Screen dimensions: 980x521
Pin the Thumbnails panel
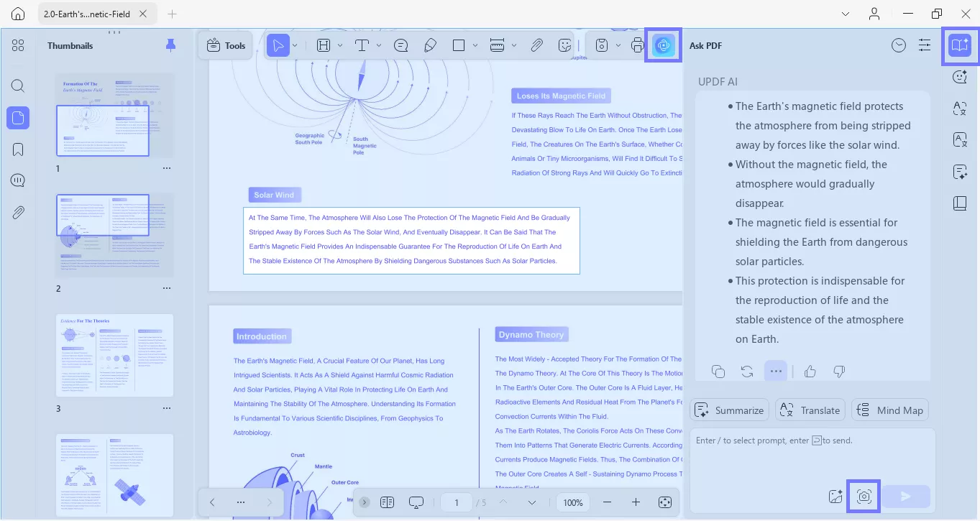coord(170,45)
